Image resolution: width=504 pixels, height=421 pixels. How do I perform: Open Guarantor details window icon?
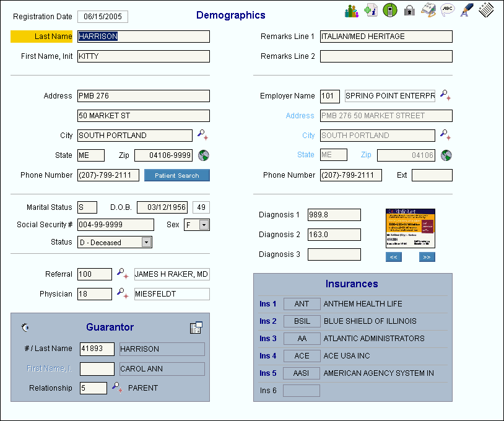pos(196,328)
